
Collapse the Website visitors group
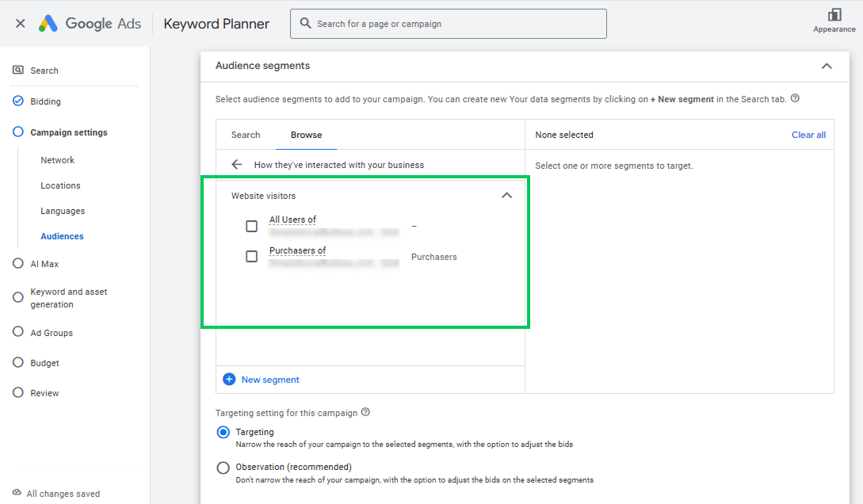pos(507,195)
